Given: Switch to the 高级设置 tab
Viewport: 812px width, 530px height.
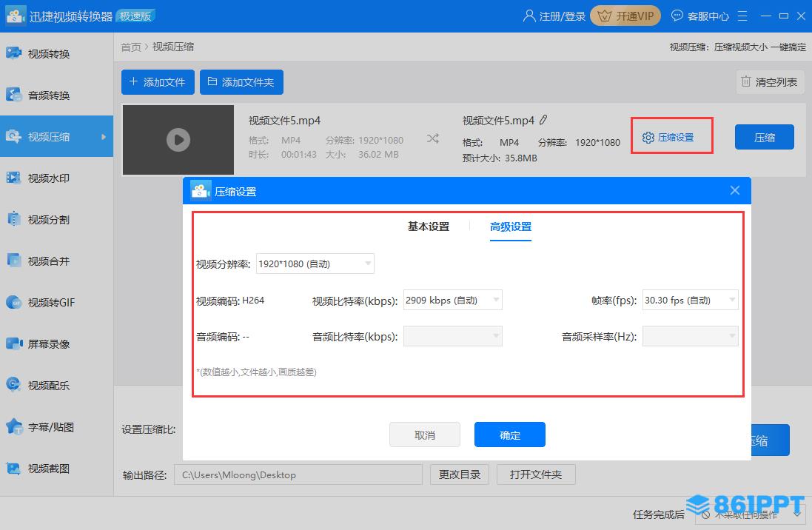Looking at the screenshot, I should (x=511, y=227).
